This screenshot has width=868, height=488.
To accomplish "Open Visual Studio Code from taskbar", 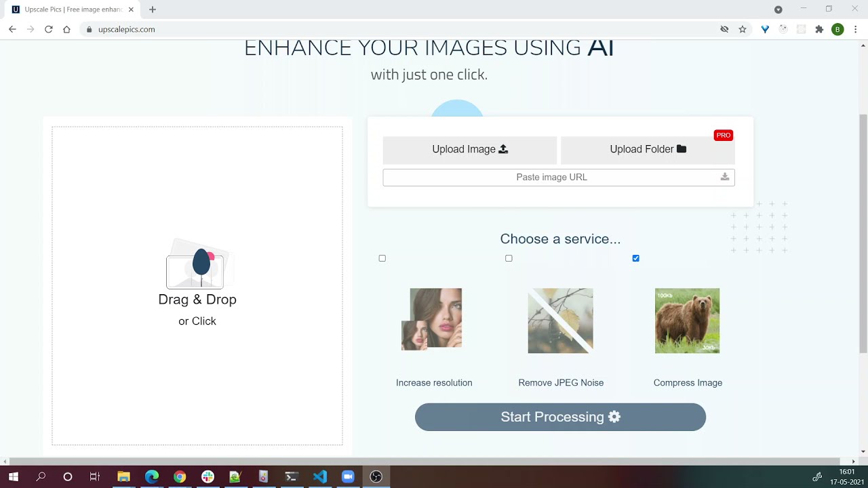I will click(320, 476).
